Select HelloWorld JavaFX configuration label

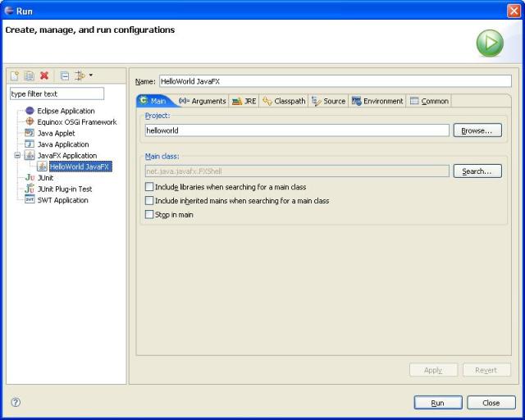(80, 167)
